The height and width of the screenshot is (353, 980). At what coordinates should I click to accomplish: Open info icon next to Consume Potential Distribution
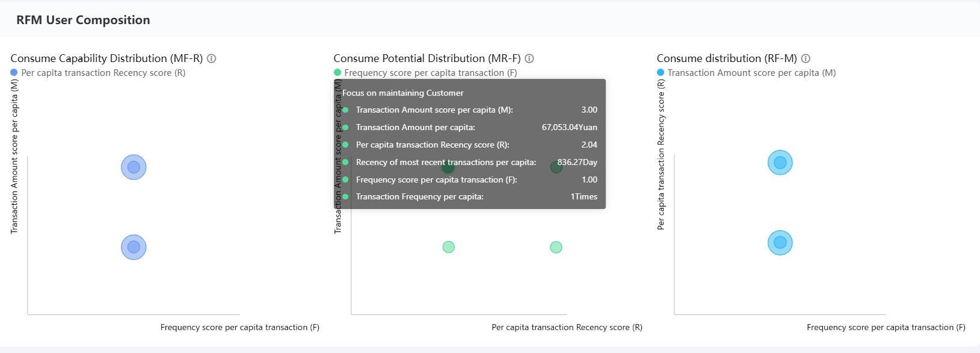(x=529, y=58)
